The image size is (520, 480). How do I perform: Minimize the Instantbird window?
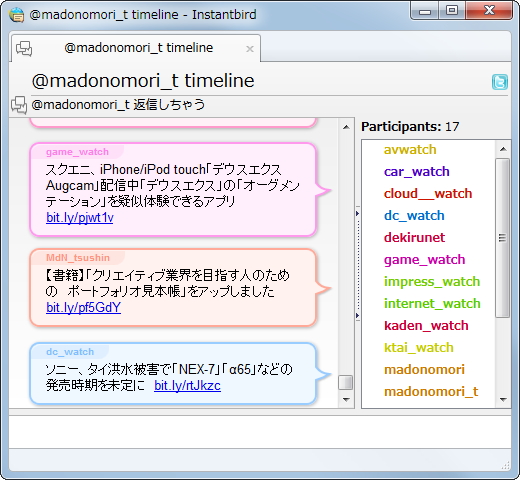pyautogui.click(x=425, y=11)
